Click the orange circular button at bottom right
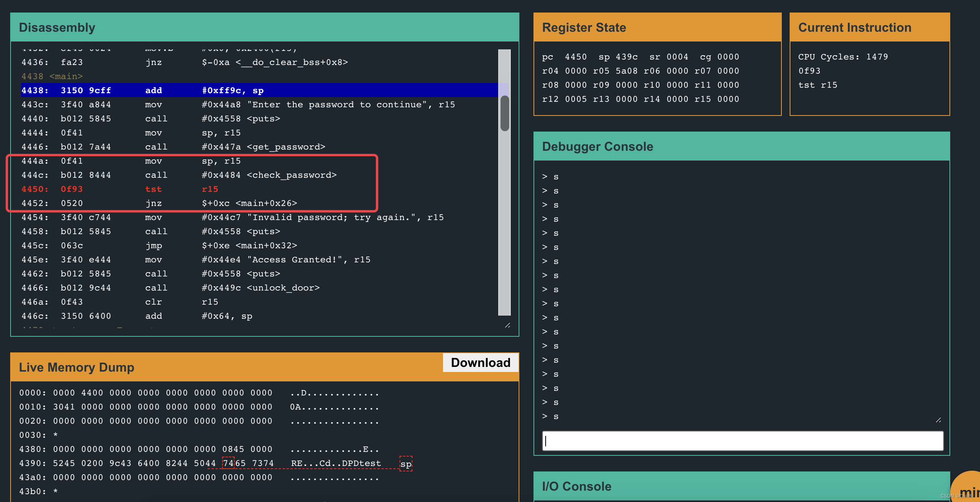This screenshot has width=980, height=502. click(966, 486)
